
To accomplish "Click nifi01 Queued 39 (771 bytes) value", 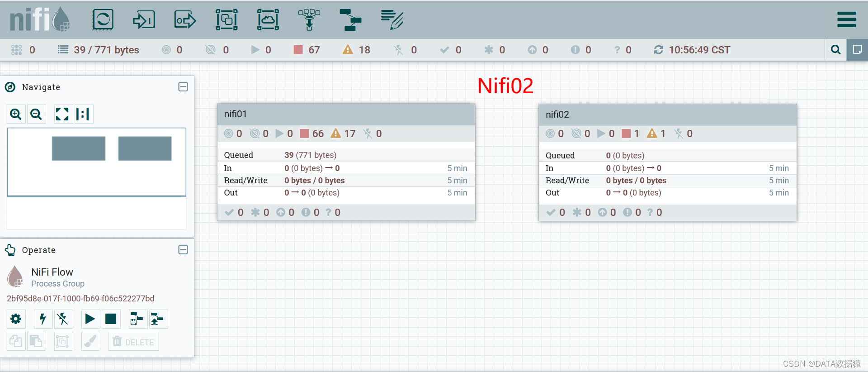I will [310, 155].
